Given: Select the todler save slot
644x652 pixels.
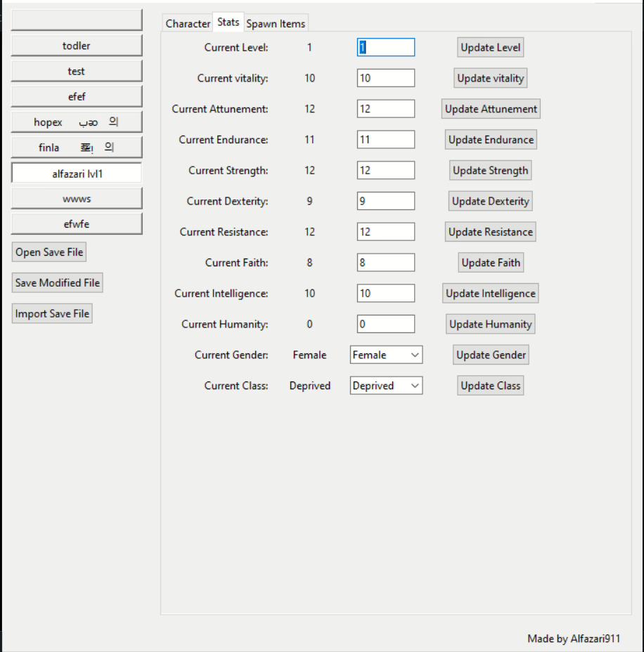Looking at the screenshot, I should [77, 46].
